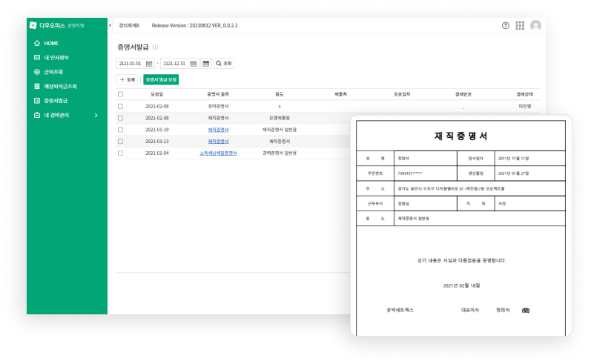Click the 결재상태 column header
The width and height of the screenshot is (591, 364).
tap(525, 94)
